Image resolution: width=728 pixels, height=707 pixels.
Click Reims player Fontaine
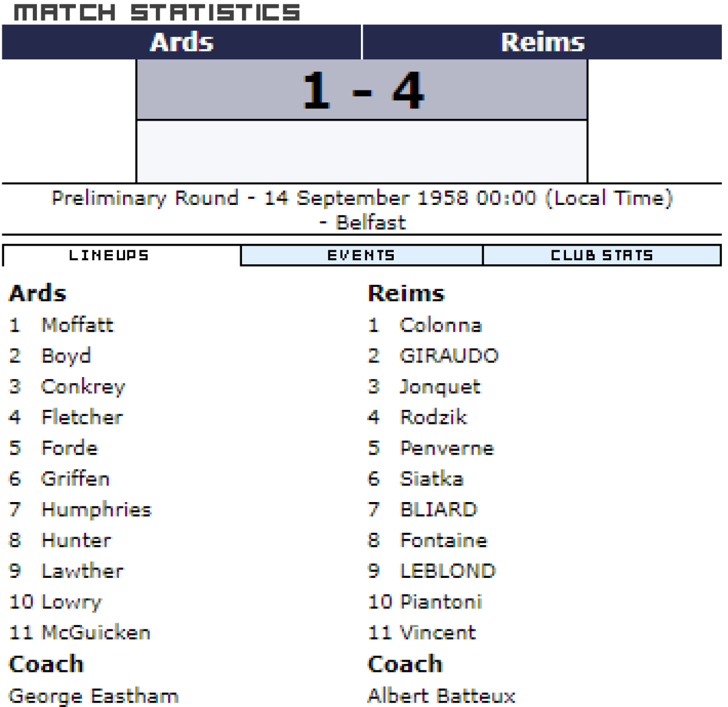coord(443,540)
